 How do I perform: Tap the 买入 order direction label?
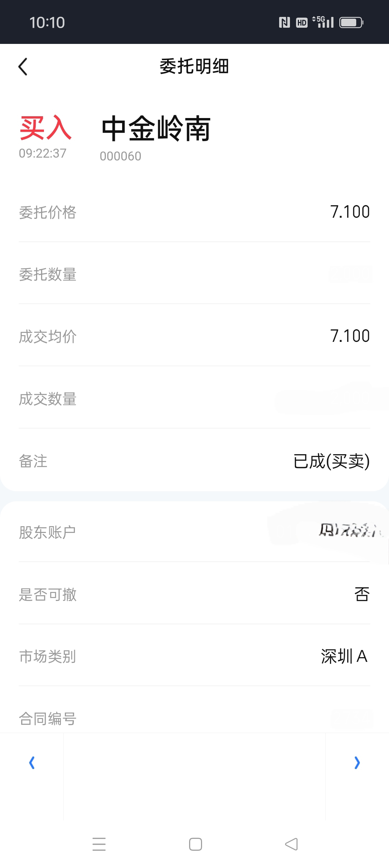tap(45, 128)
